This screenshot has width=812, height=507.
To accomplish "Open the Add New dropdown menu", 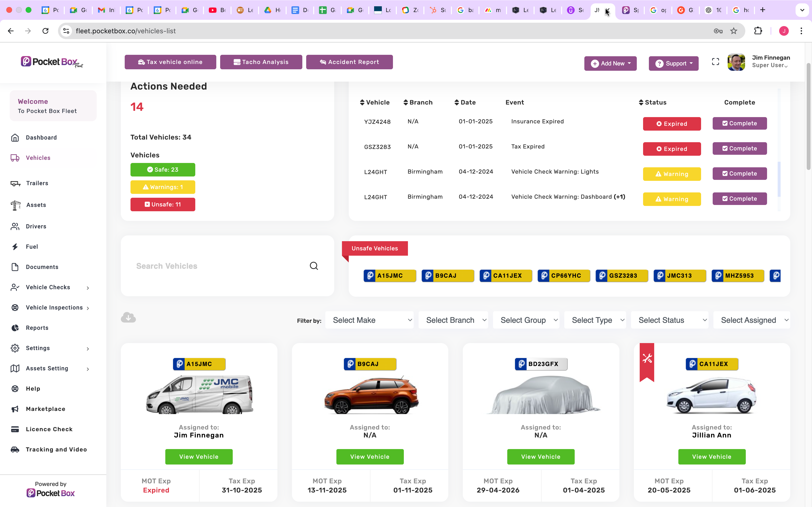I will coord(610,63).
